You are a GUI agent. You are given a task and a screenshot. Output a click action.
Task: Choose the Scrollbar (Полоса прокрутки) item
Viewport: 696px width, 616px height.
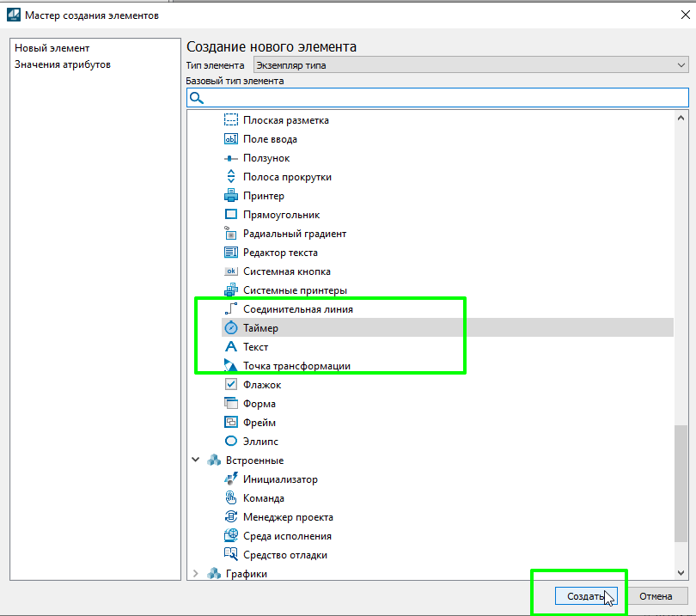[287, 177]
